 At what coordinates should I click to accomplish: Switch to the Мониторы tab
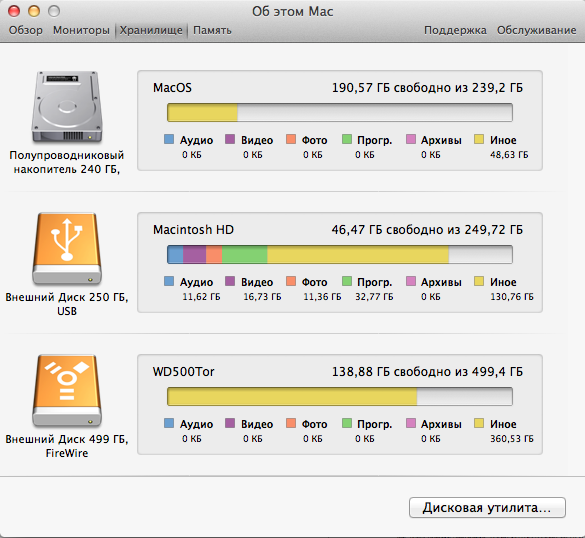point(81,30)
